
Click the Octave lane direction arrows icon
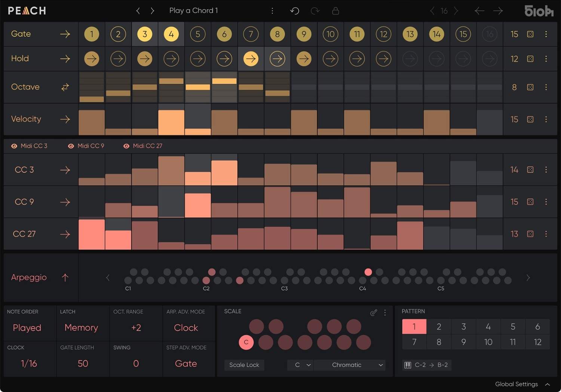pyautogui.click(x=65, y=87)
